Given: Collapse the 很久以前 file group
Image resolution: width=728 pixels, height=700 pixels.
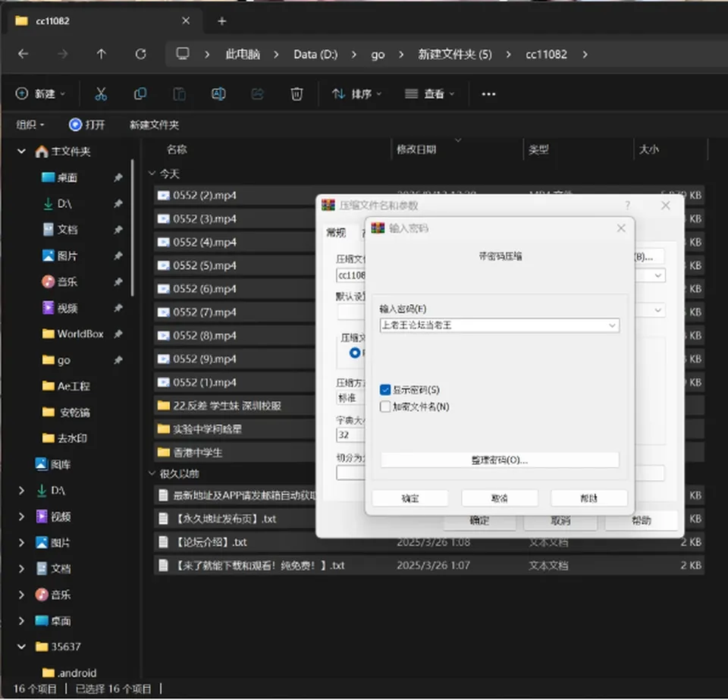Looking at the screenshot, I should pos(152,473).
